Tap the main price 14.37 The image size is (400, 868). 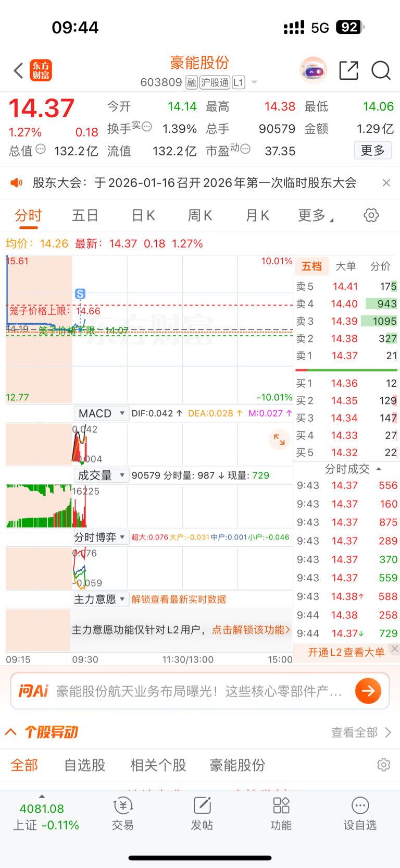42,108
